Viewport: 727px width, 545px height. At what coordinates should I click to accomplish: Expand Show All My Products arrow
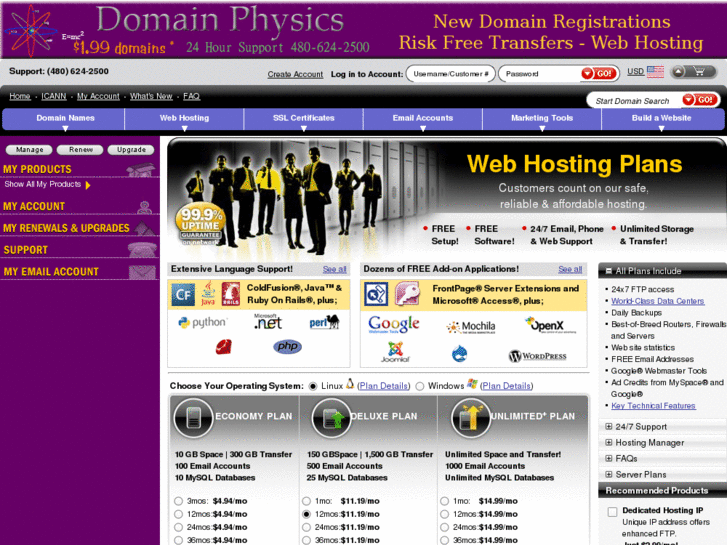tap(88, 185)
